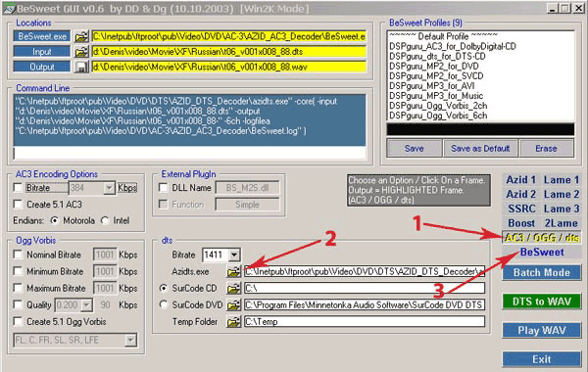Browse for Azidts.exe path folder icon

pyautogui.click(x=233, y=271)
